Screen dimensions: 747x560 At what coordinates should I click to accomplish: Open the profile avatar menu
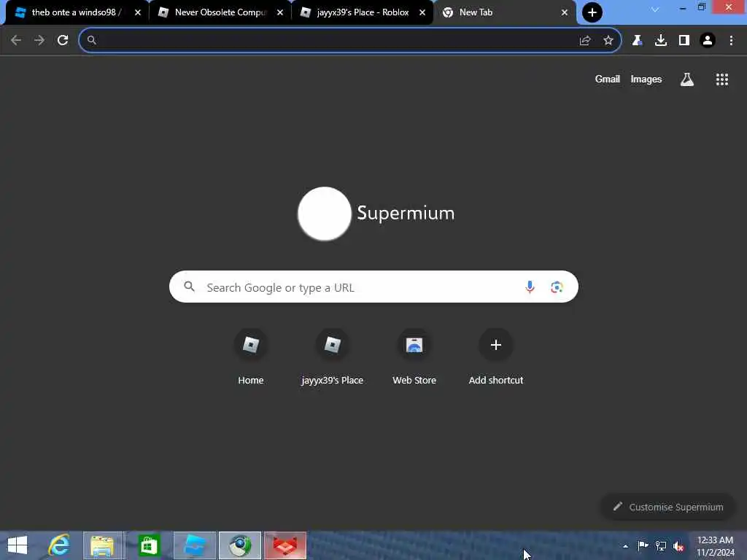708,41
